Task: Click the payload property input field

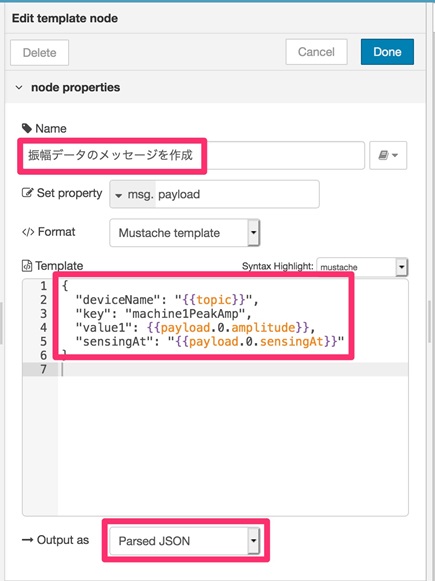Action: click(237, 194)
